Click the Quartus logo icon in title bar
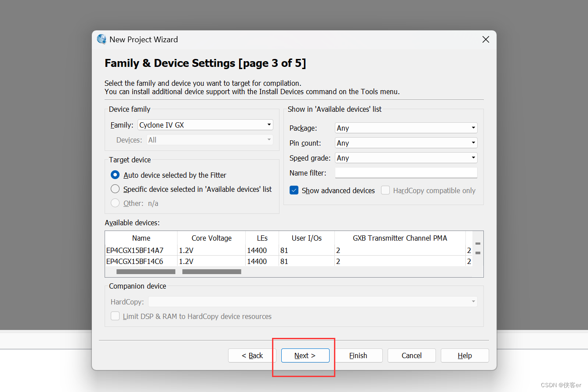Viewport: 588px width, 392px height. tap(102, 39)
